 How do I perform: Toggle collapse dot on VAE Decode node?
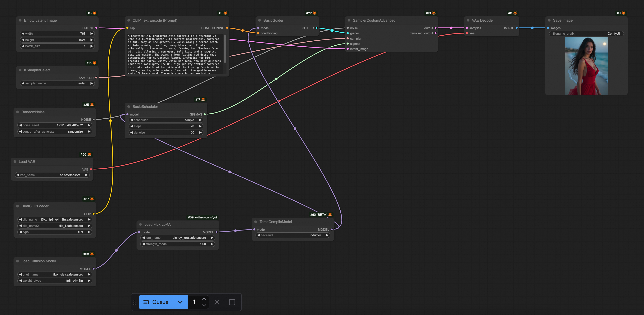[468, 21]
